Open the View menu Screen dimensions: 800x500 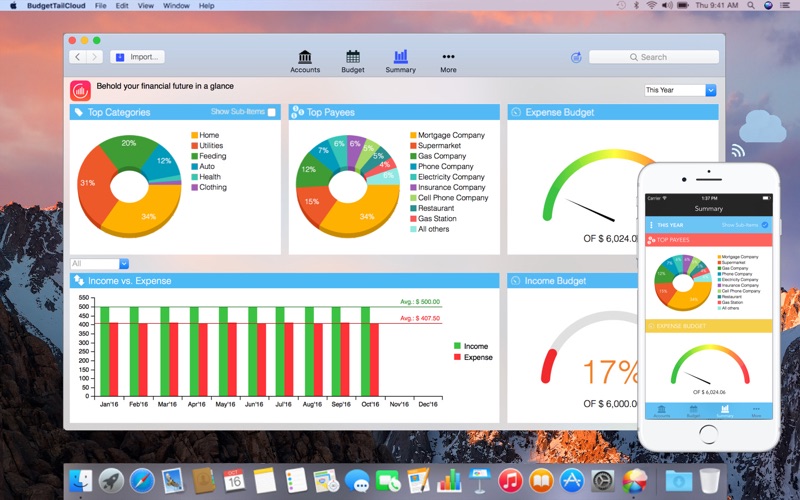pyautogui.click(x=145, y=6)
